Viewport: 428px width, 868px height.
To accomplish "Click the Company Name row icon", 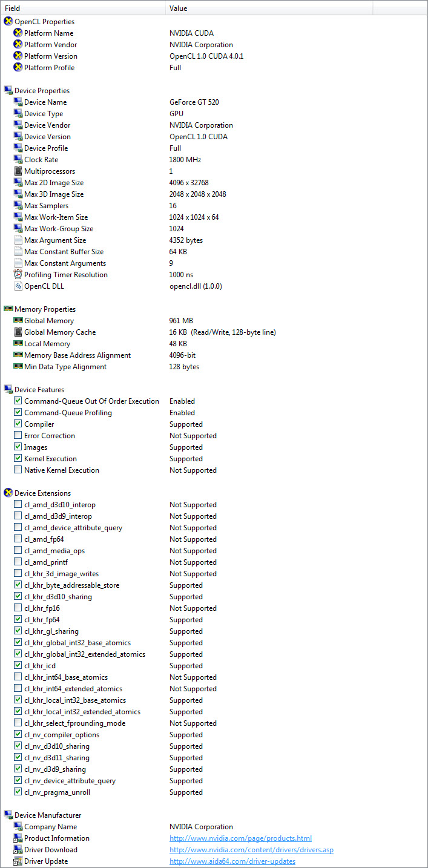I will coord(18,827).
